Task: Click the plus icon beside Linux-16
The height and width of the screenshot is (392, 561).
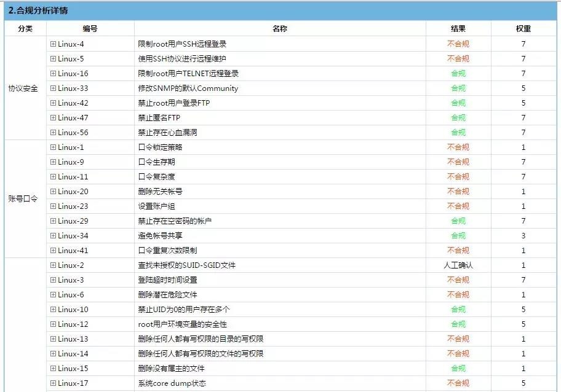Action: coord(53,74)
